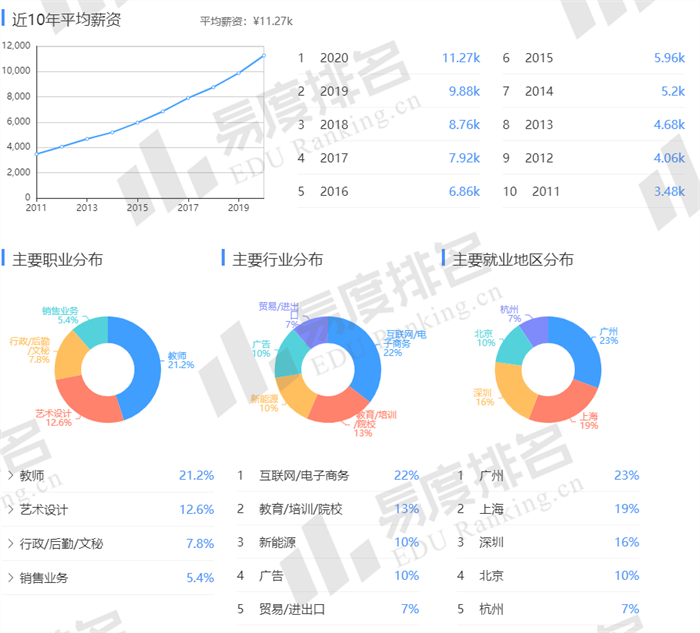Screen dimensions: 700x633
Task: Select the 2011 row value 3.48k
Action: [x=668, y=190]
